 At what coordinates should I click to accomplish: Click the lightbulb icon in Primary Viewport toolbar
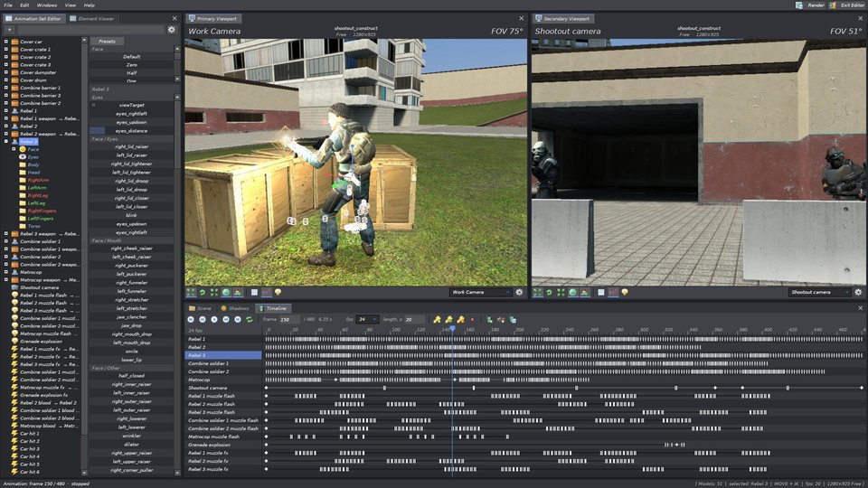pyautogui.click(x=278, y=292)
